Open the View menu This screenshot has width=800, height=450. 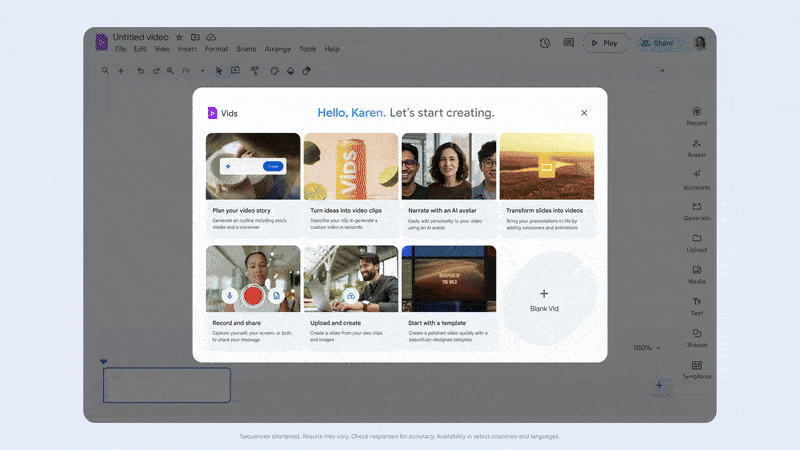coord(162,49)
